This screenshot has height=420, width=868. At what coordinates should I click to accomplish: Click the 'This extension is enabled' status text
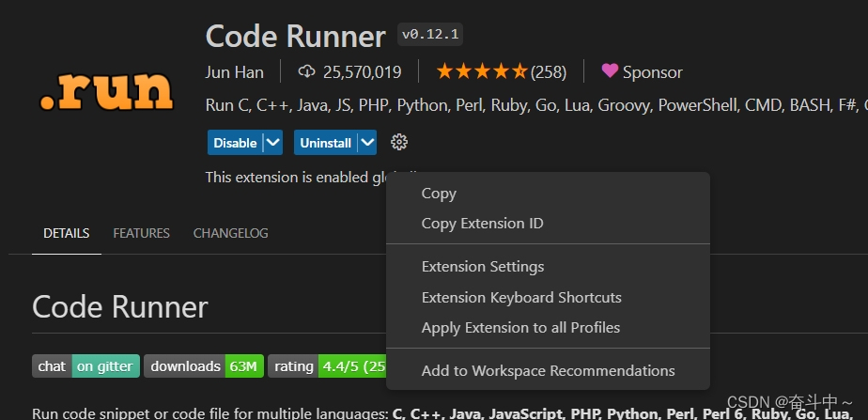click(x=296, y=177)
